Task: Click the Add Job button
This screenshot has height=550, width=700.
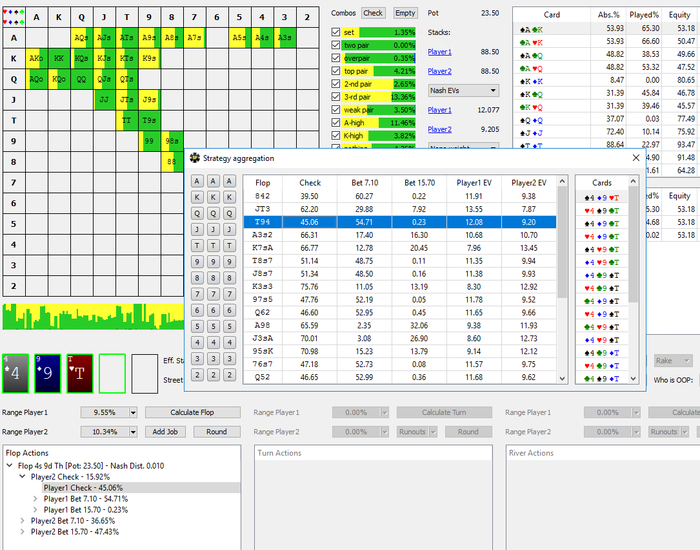Action: [x=165, y=432]
